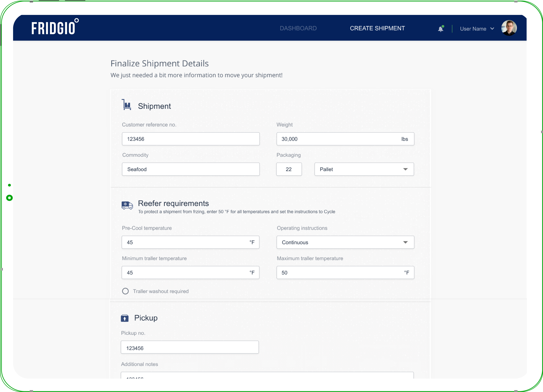Edit the Maximum trailer temperature field

(x=345, y=273)
